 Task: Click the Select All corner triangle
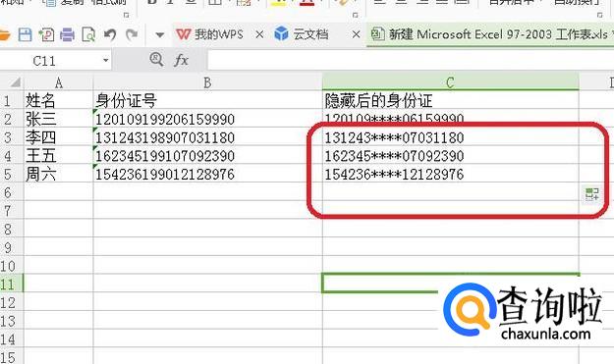pos(14,82)
